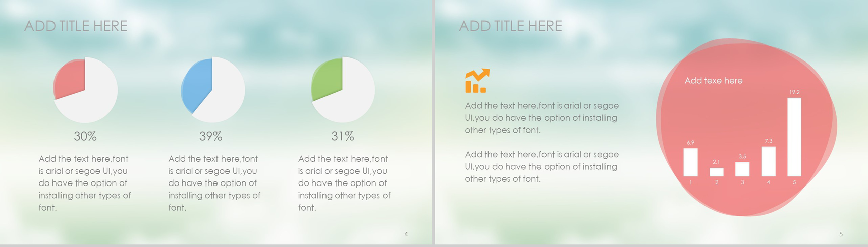The image size is (868, 247).
Task: Click the bar labeled 7.3
Action: click(x=768, y=161)
